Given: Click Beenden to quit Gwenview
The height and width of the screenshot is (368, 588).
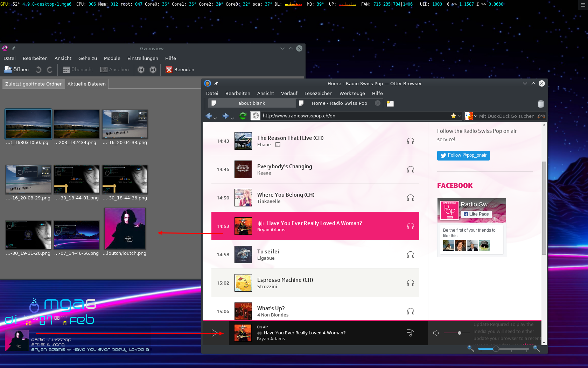Looking at the screenshot, I should tap(180, 69).
